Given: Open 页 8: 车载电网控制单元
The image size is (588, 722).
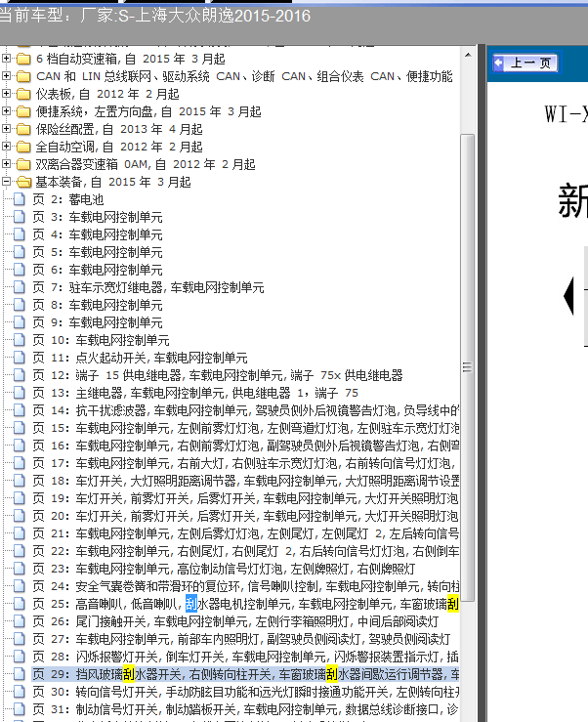Looking at the screenshot, I should [98, 305].
